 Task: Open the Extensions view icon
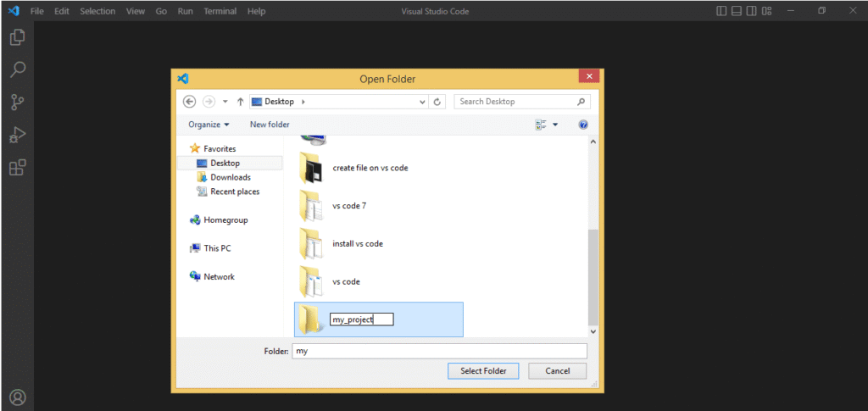click(17, 168)
